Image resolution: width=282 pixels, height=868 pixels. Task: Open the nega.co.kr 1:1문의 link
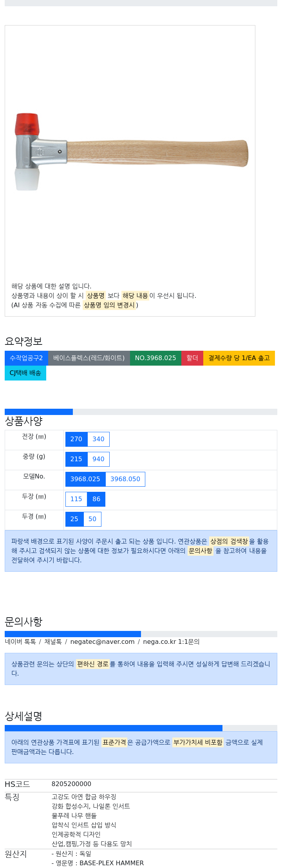(x=171, y=642)
